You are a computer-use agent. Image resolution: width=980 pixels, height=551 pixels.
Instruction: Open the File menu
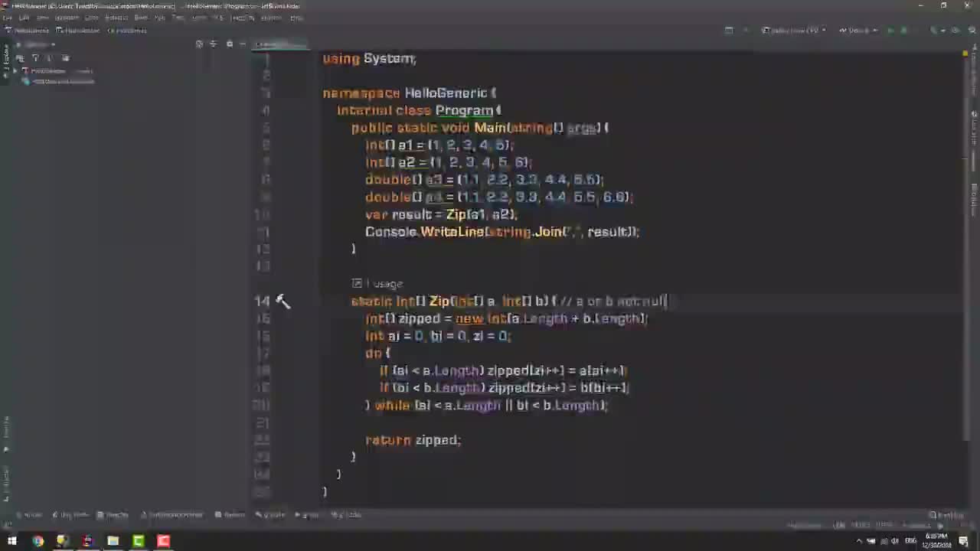(7, 18)
